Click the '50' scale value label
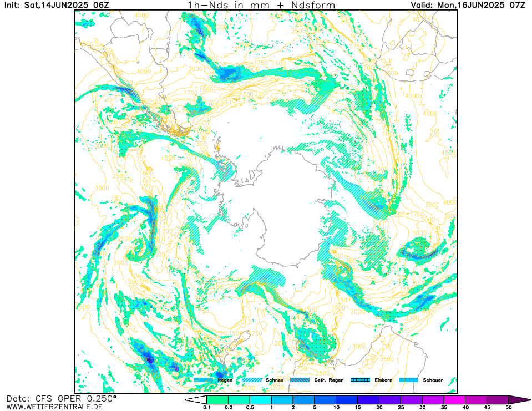This screenshot has width=532, height=411. click(x=509, y=408)
